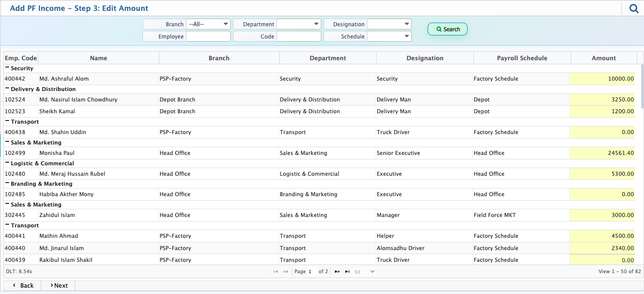Screen dimensions: 644x294
Task: Open the Schedule filter dropdown
Action: [389, 36]
